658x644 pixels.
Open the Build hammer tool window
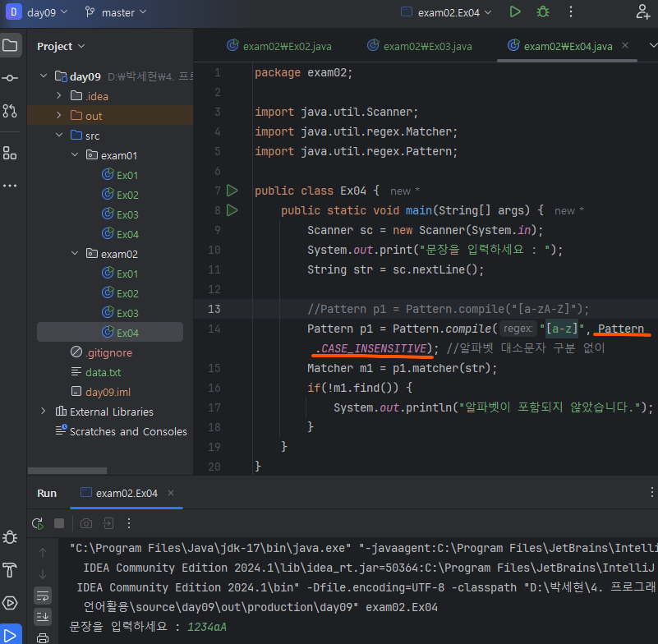pos(10,570)
